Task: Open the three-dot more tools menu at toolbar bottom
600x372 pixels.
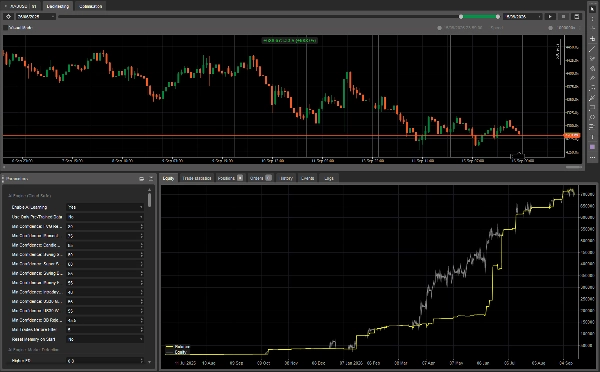Action: pos(592,157)
